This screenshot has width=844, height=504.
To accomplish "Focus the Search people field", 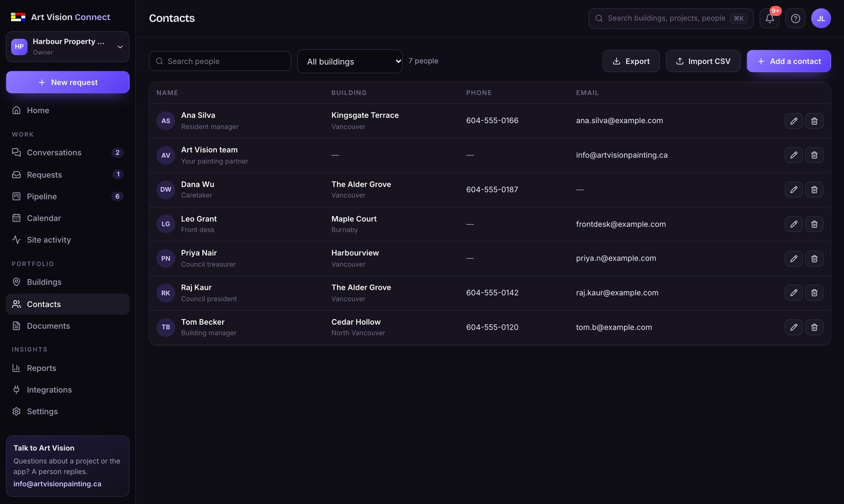I will tap(220, 61).
